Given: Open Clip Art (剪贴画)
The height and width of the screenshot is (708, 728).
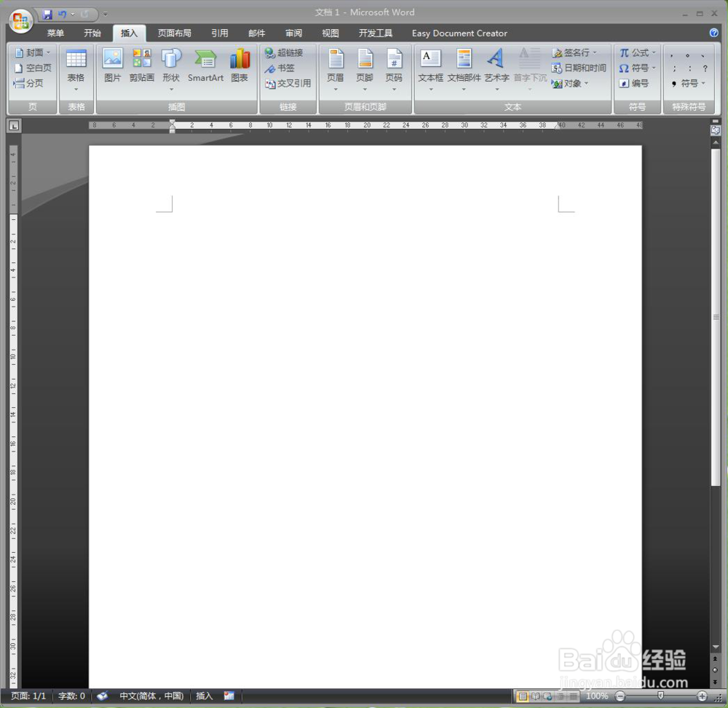Looking at the screenshot, I should (x=142, y=66).
